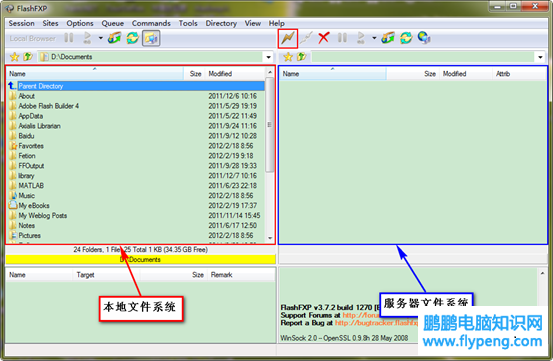
Task: Click the left pane favorites star icon
Action: coord(14,57)
